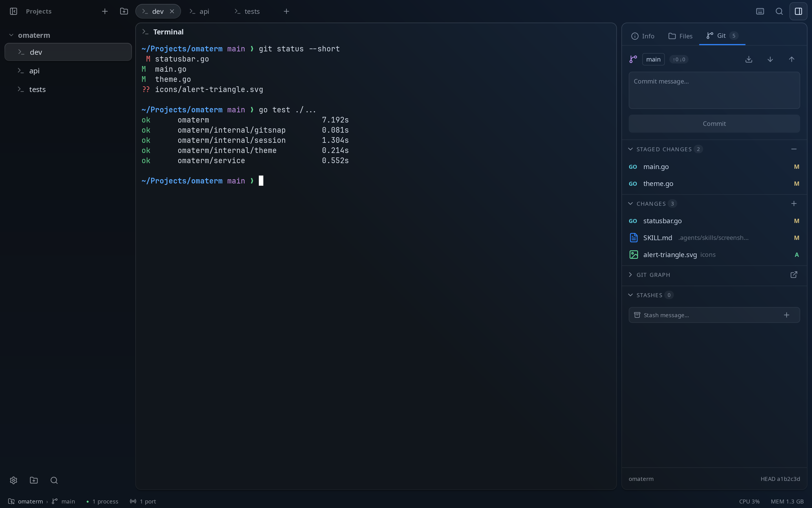This screenshot has width=812, height=508.
Task: Select the dev session in sidebar
Action: pyautogui.click(x=68, y=52)
